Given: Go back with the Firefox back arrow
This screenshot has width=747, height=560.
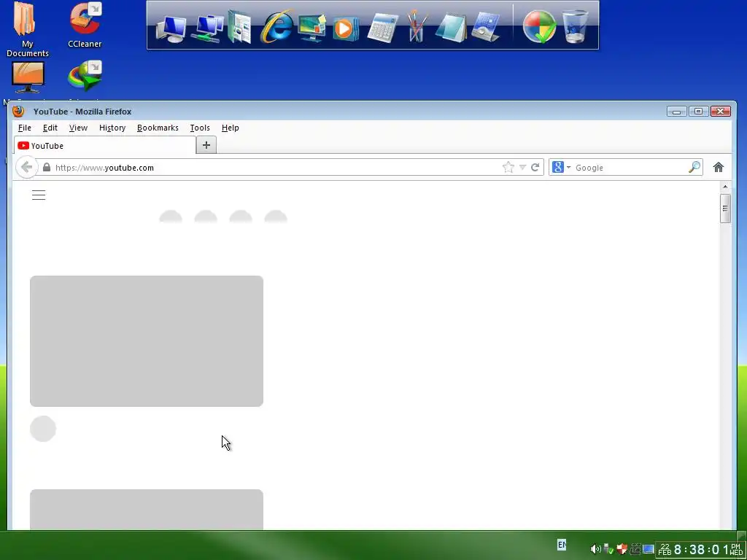Looking at the screenshot, I should [x=27, y=167].
